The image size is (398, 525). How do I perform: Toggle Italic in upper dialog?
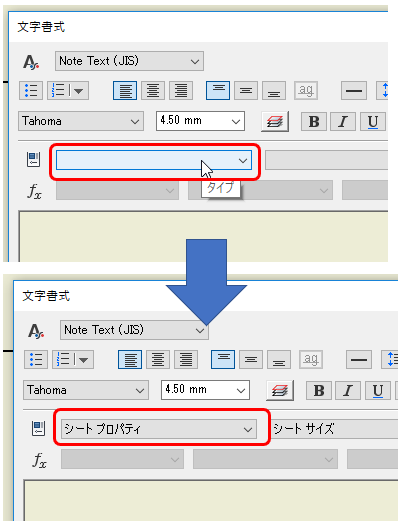pos(343,122)
